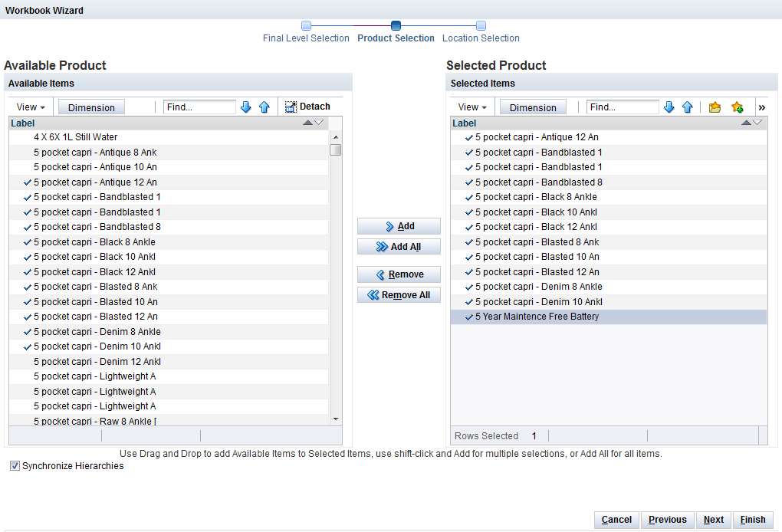782x532 pixels.
Task: Click the Find previous up arrow in Selected Items
Action: 687,107
